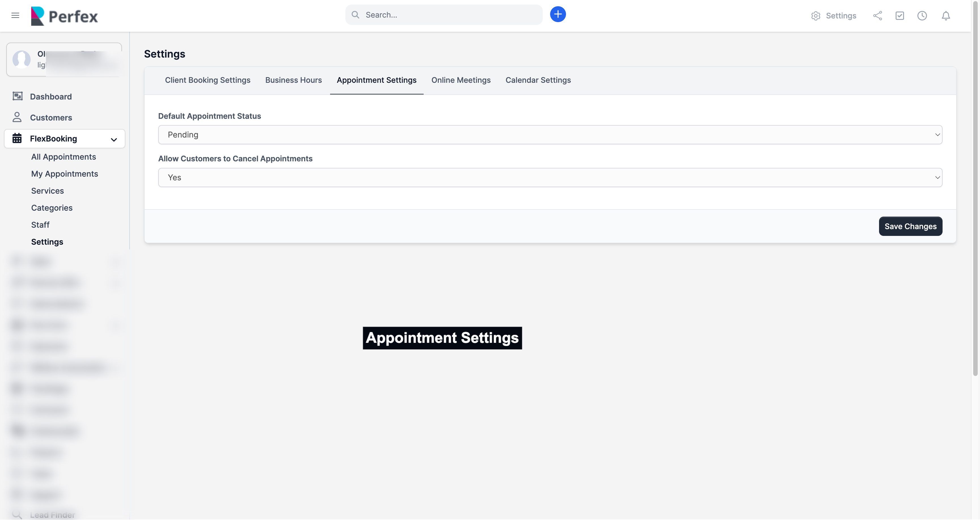Click the blue plus quick-create button
The height and width of the screenshot is (520, 980).
click(558, 14)
